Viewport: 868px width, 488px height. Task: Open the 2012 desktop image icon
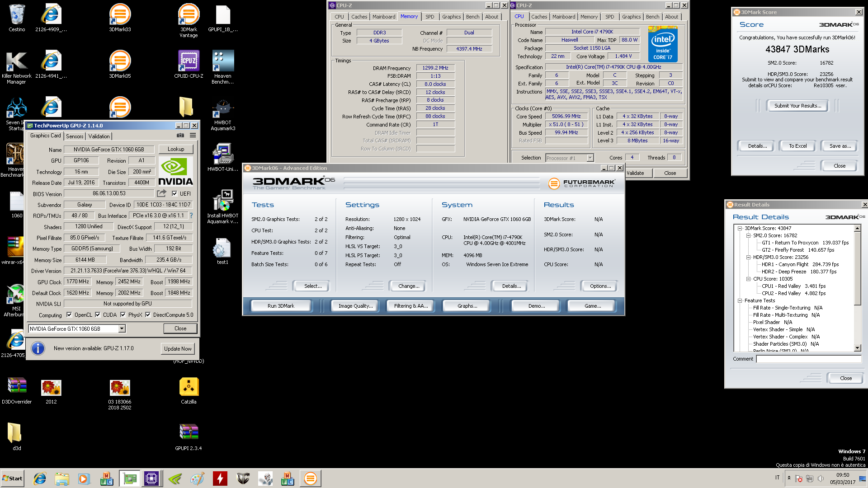click(51, 390)
